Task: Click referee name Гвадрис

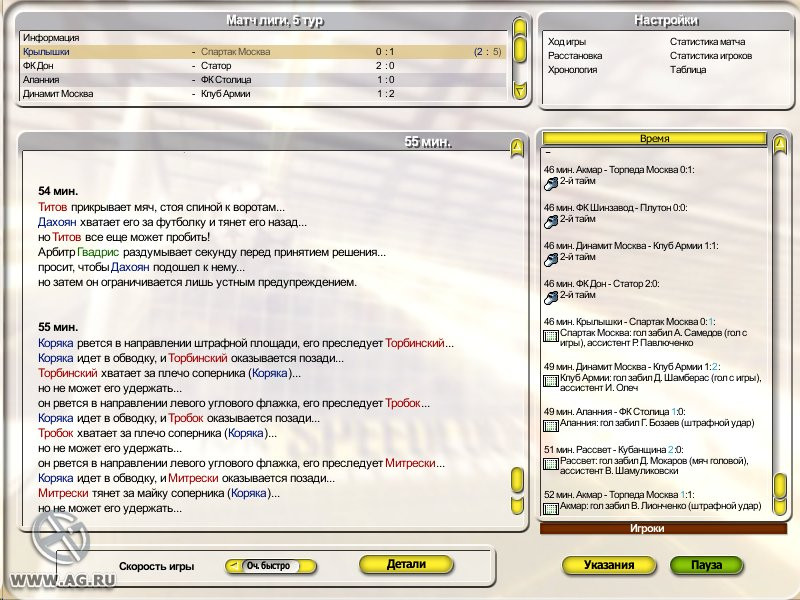Action: pos(98,252)
